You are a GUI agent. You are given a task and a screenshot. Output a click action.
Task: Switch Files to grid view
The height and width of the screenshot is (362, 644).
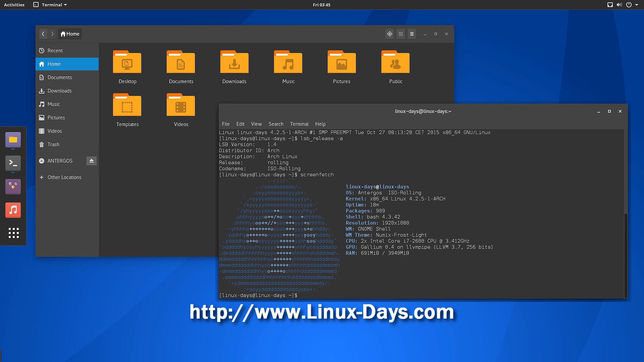click(400, 34)
